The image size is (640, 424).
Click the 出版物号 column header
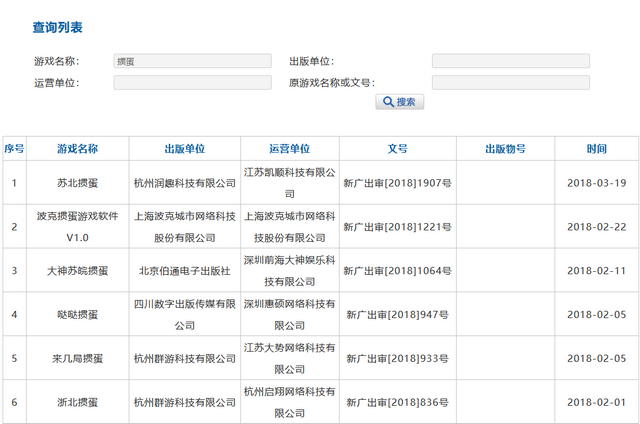click(x=505, y=149)
